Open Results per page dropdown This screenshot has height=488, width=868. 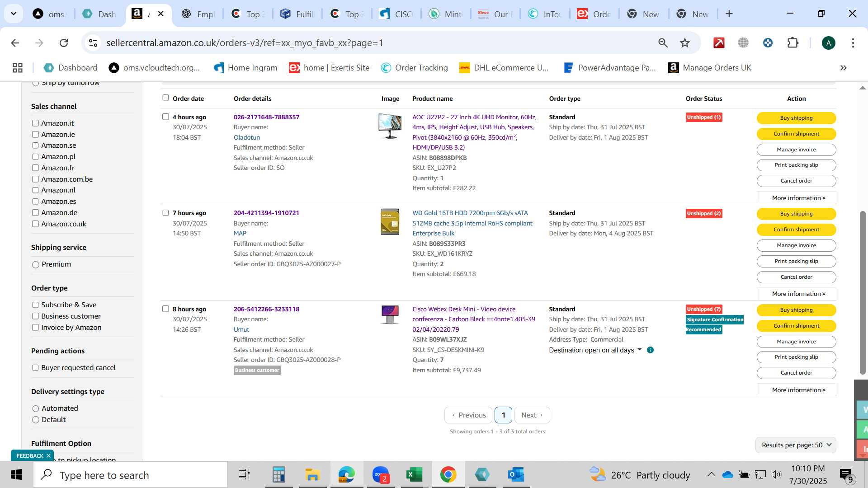(796, 445)
